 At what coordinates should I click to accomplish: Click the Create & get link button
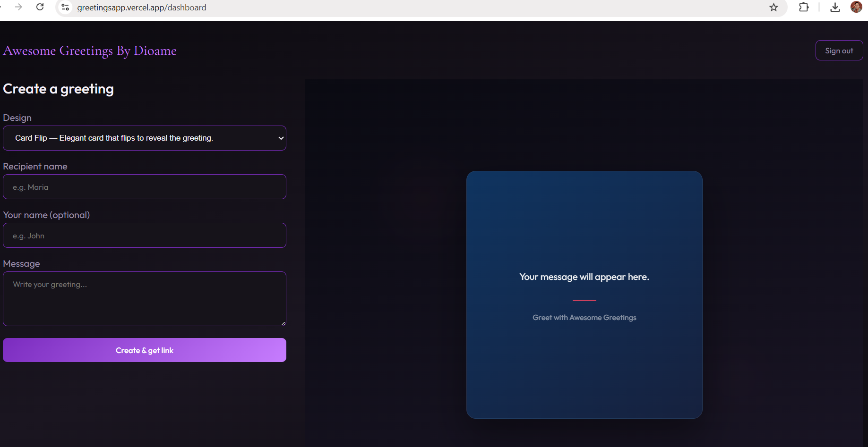point(145,350)
